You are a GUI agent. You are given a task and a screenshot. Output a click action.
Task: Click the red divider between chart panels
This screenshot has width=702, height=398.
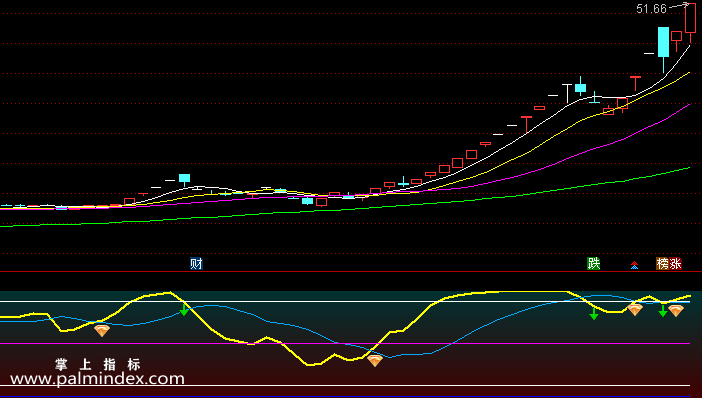coord(351,271)
